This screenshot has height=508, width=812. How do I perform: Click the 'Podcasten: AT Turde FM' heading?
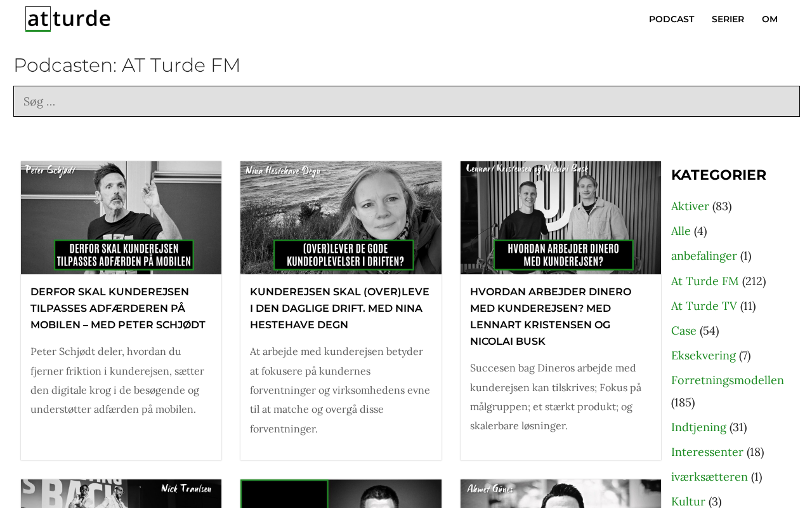pyautogui.click(x=127, y=65)
